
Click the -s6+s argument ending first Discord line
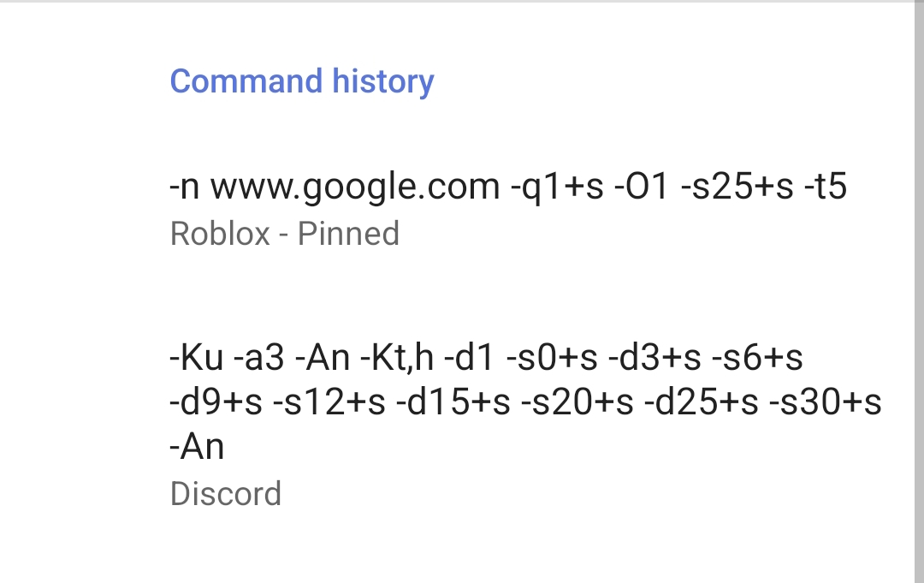(x=757, y=358)
